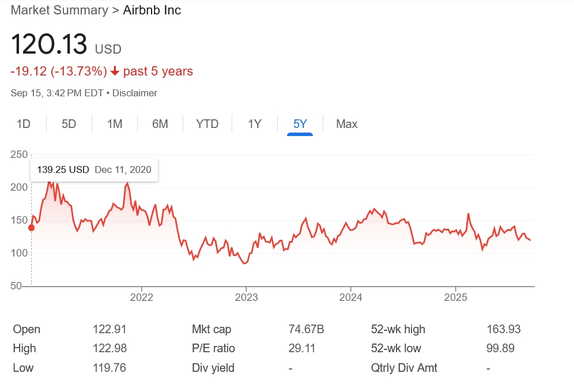Viewport: 574px width, 392px height.
Task: Click the Mkt cap value 74.67B
Action: (306, 330)
